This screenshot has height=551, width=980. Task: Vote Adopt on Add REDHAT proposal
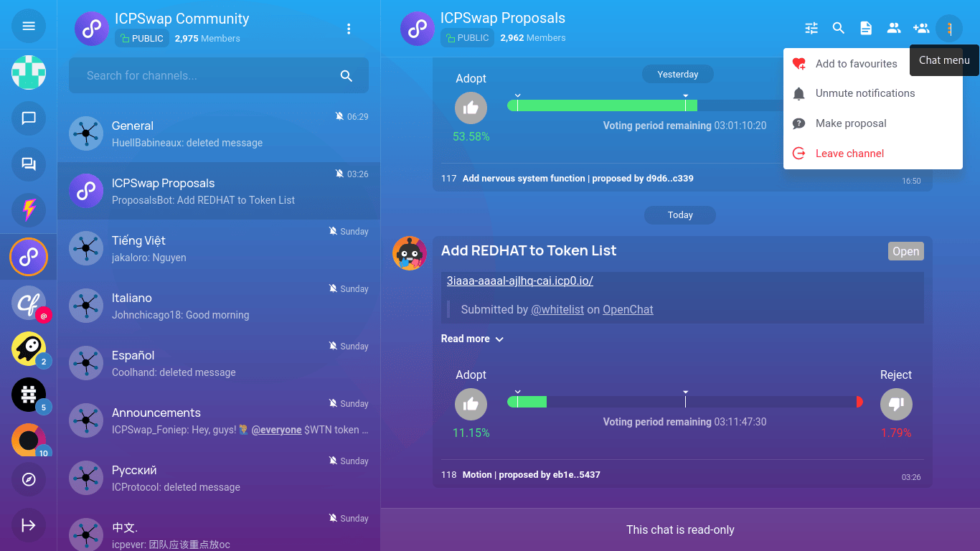471,405
